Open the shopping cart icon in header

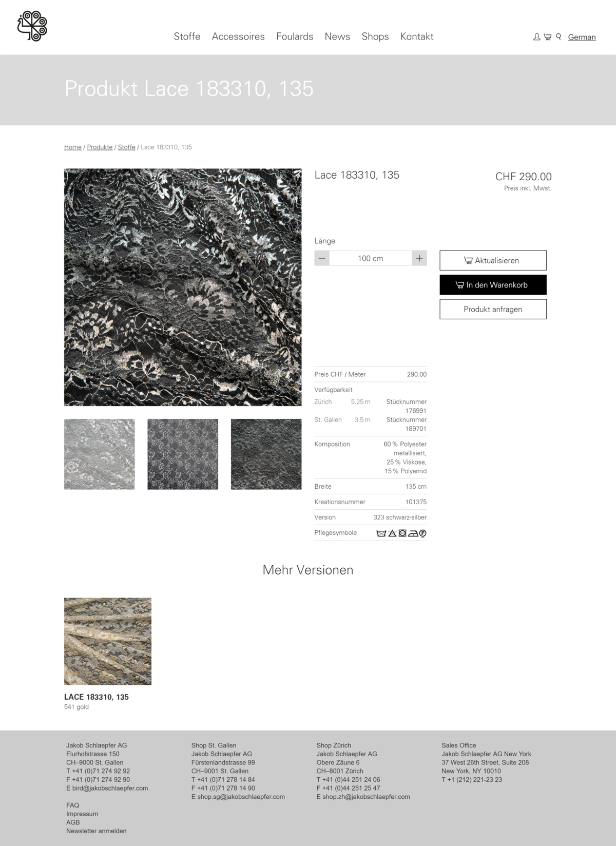547,37
